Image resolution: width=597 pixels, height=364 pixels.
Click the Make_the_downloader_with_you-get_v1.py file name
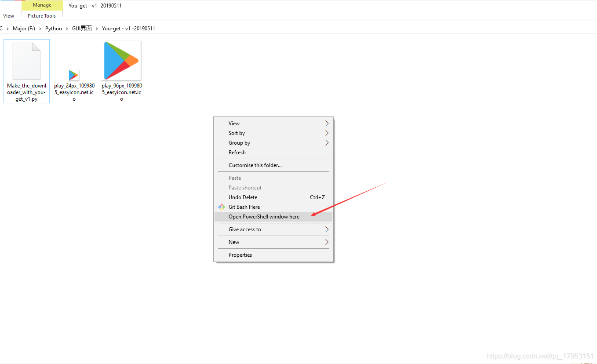click(26, 92)
